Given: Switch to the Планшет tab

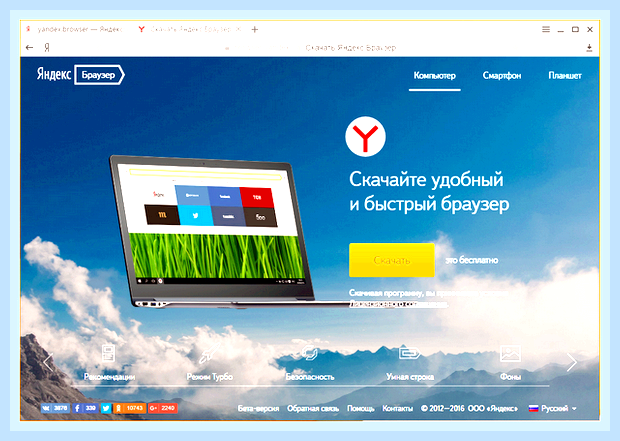Looking at the screenshot, I should click(565, 76).
